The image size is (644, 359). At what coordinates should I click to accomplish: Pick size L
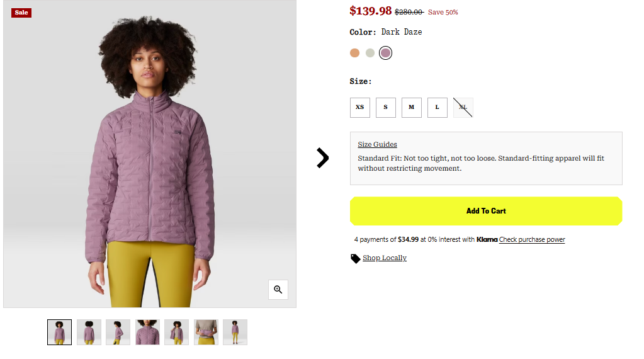438,108
